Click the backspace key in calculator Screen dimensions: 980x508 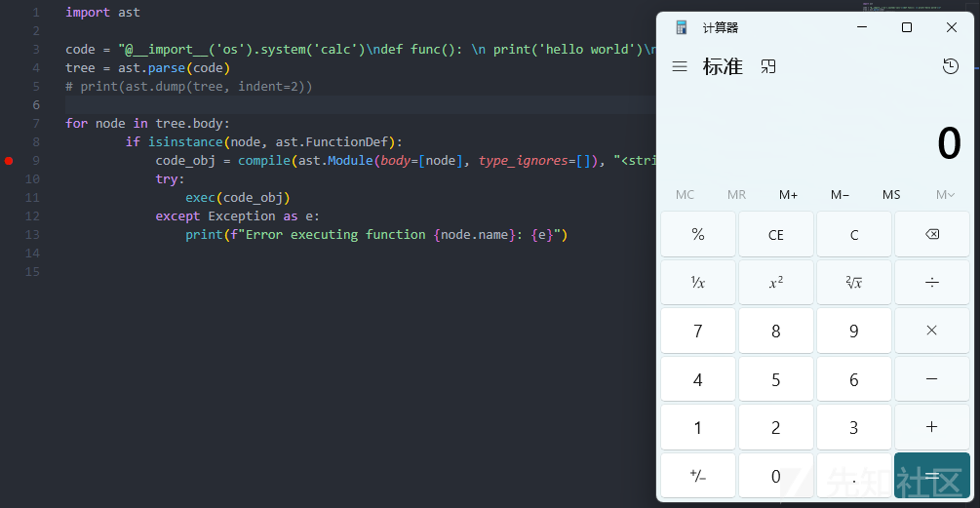point(932,234)
